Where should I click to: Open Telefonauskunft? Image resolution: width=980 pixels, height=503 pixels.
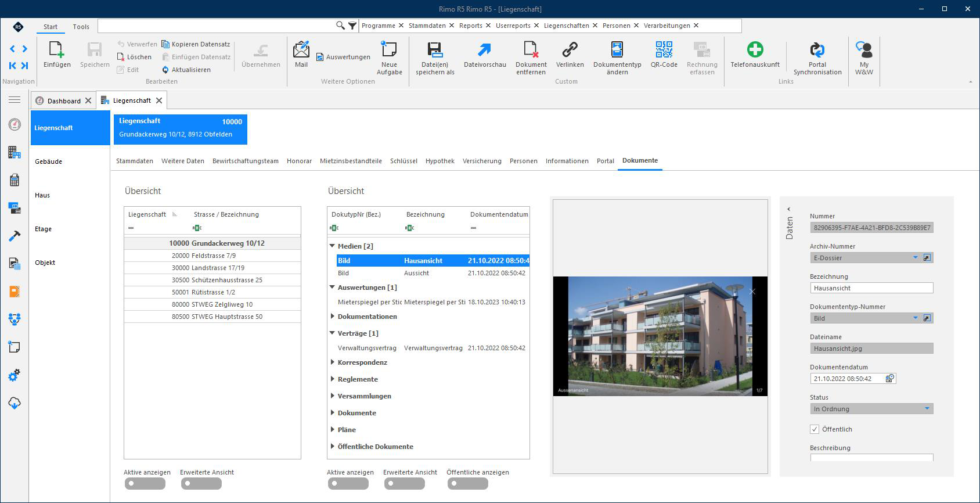pos(755,55)
